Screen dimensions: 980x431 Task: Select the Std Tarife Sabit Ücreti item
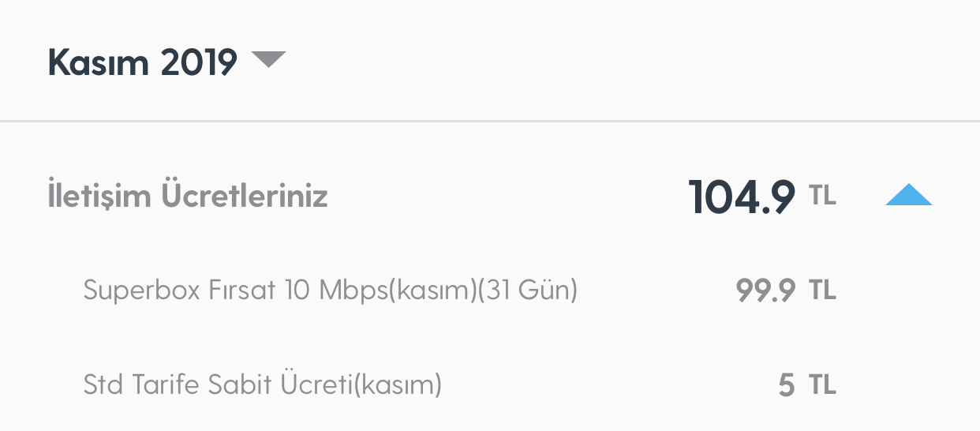click(x=262, y=384)
